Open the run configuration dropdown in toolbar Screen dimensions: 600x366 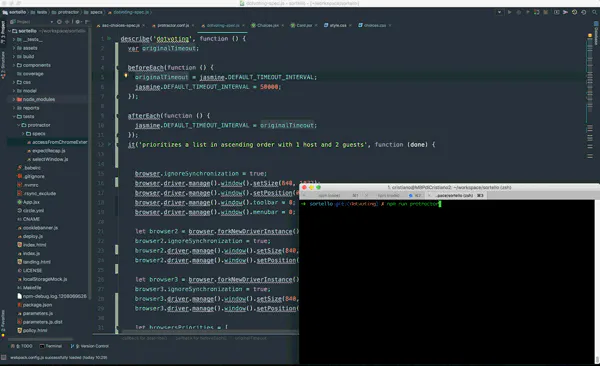coord(499,12)
